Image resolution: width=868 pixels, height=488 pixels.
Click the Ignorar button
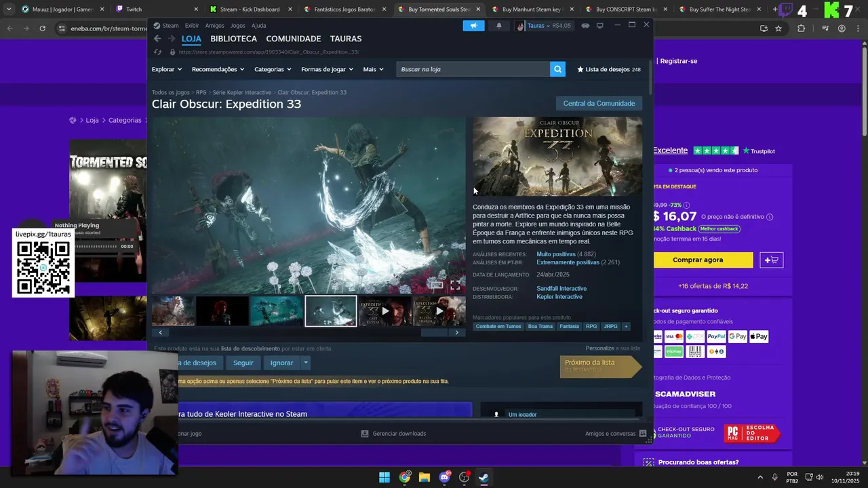click(x=282, y=363)
